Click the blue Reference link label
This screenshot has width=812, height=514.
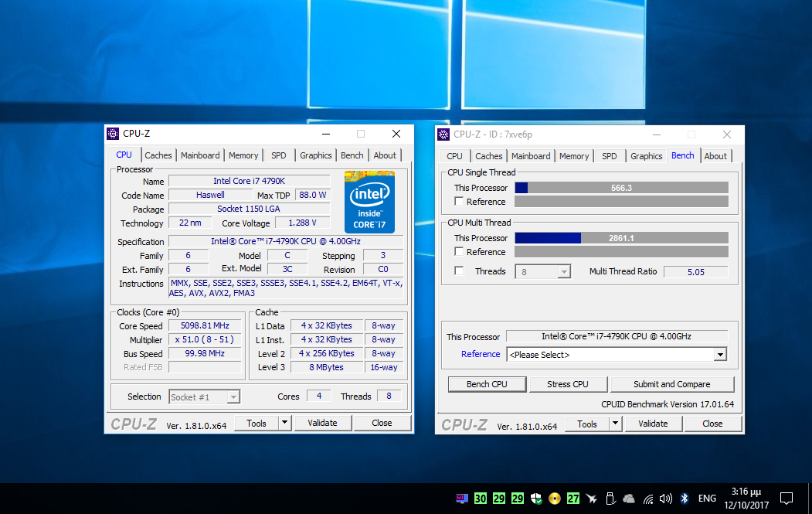(x=481, y=354)
